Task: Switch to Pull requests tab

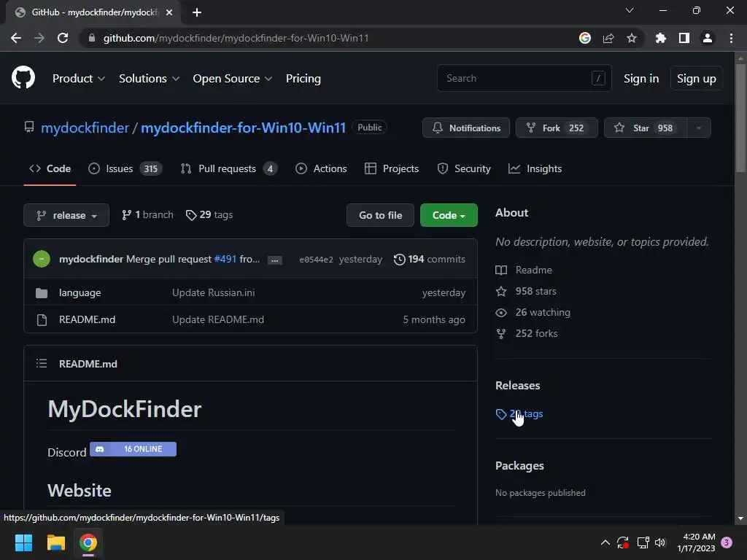Action: (x=229, y=168)
